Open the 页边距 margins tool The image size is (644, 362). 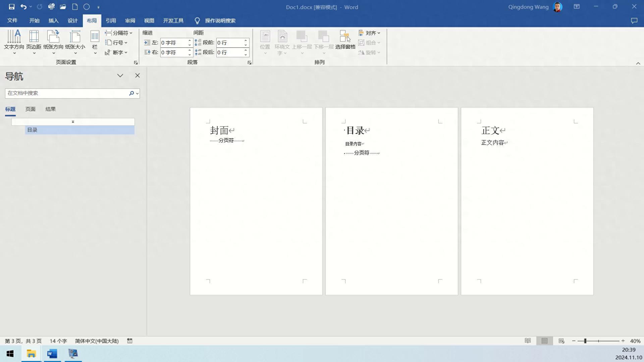pos(34,42)
